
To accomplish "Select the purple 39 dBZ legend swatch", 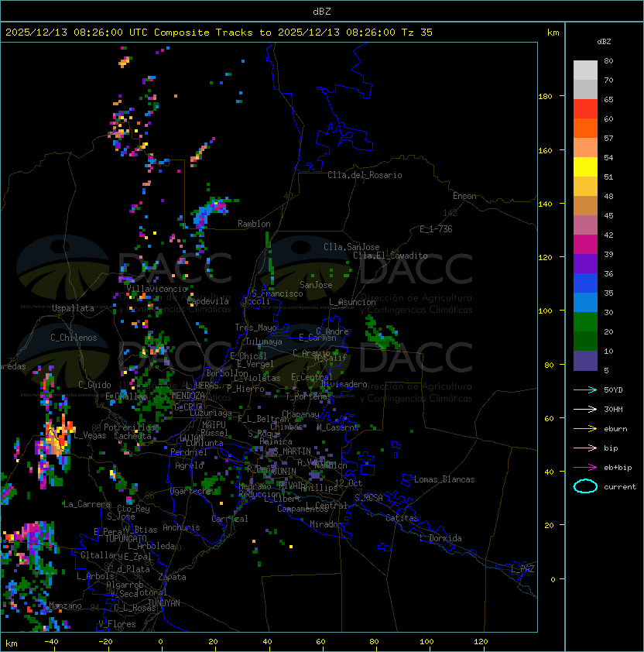I will pyautogui.click(x=585, y=263).
